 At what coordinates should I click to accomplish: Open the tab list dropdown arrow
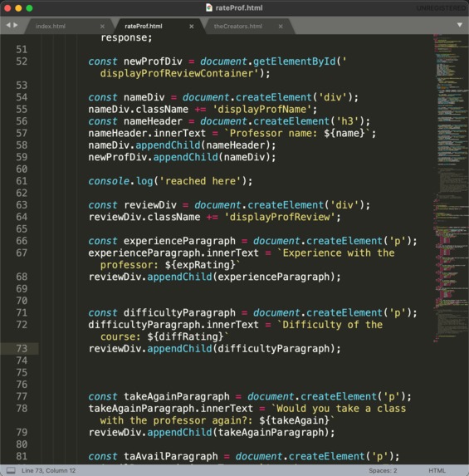click(x=460, y=25)
